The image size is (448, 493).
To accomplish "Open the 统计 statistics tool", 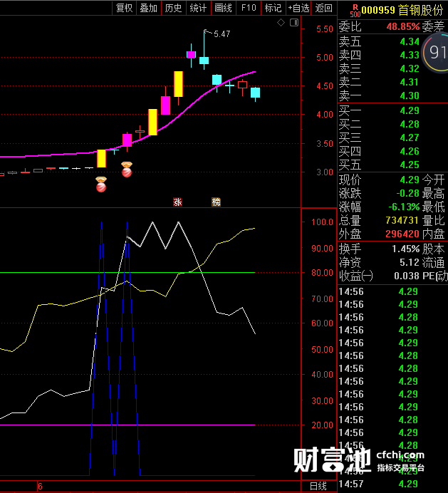I will (199, 8).
